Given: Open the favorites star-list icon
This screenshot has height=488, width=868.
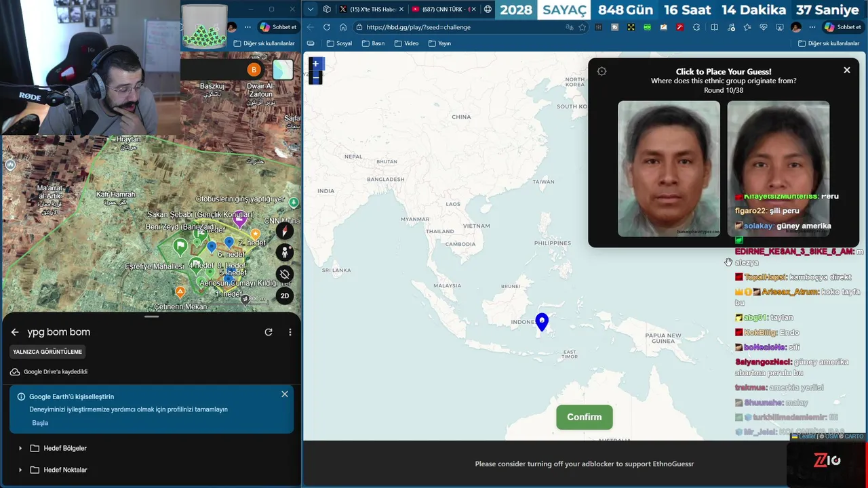Looking at the screenshot, I should pyautogui.click(x=747, y=27).
